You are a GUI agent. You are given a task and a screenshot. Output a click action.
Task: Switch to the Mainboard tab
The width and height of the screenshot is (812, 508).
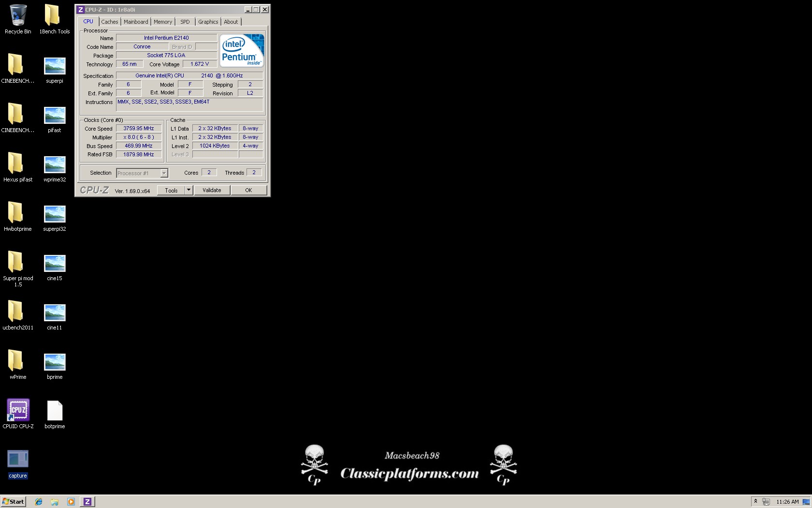pos(136,22)
